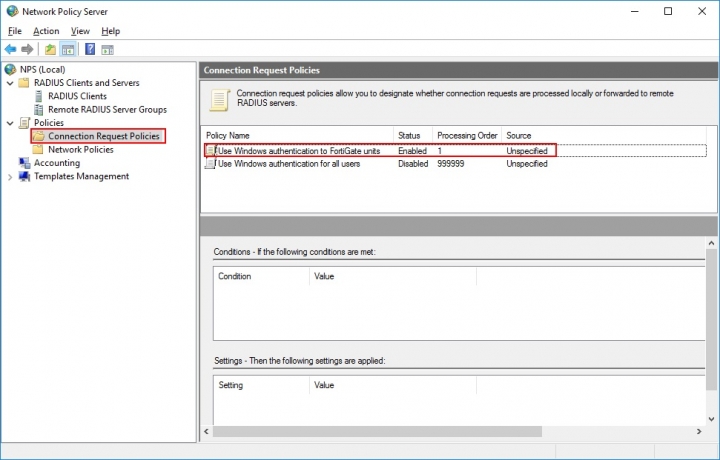Click the Remote RADIUS Server Groups icon

click(39, 109)
